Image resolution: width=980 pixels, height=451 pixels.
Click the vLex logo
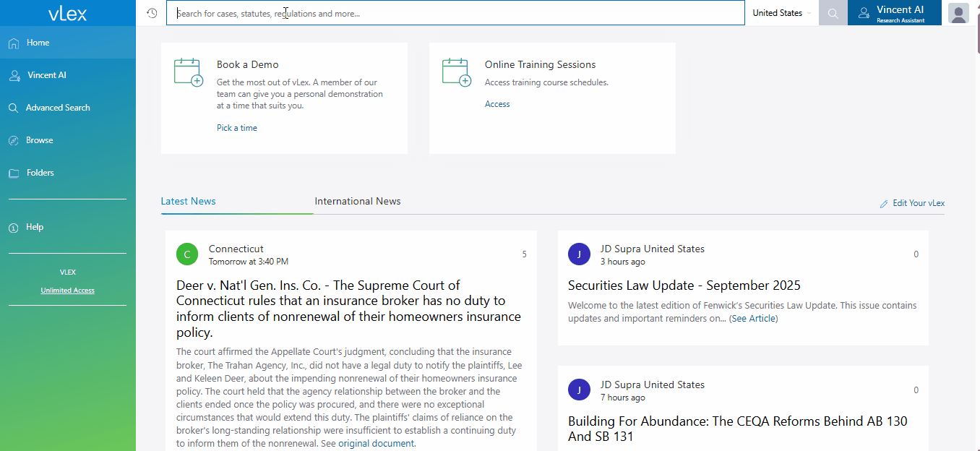[x=67, y=13]
